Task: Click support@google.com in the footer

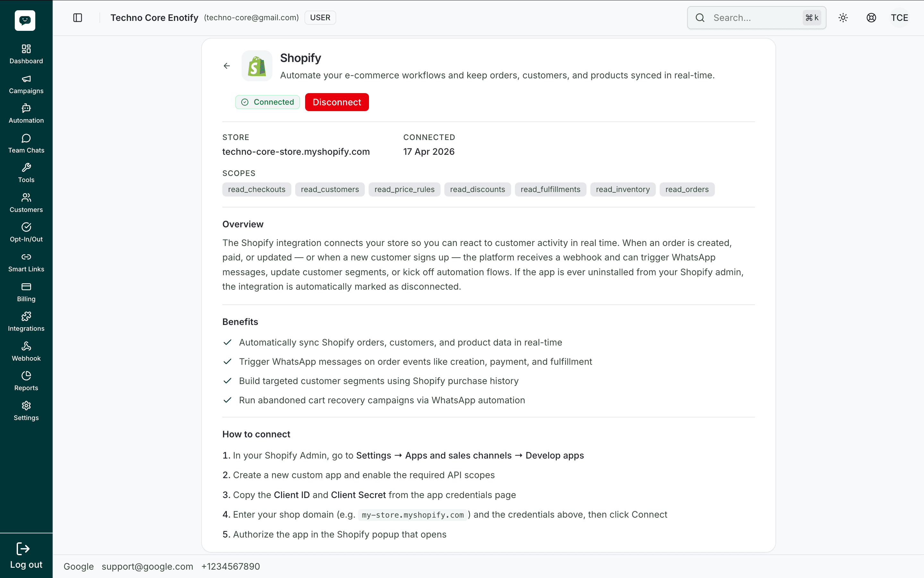Action: coord(147,566)
